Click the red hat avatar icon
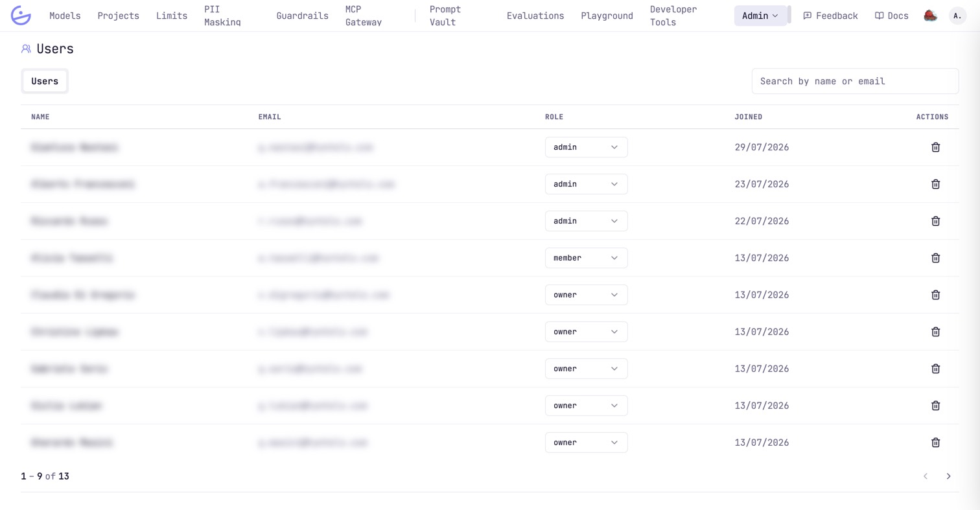Image resolution: width=980 pixels, height=510 pixels. [x=930, y=16]
